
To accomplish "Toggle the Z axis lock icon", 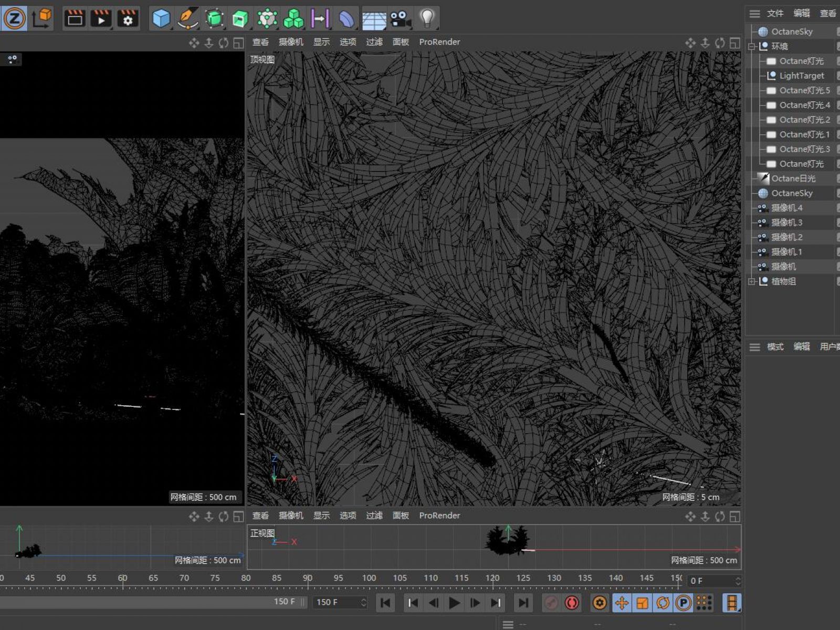I will 14,19.
